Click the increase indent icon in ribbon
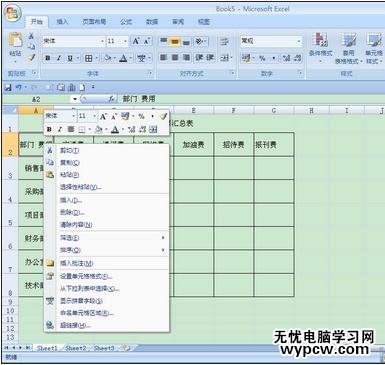This screenshot has height=365, width=385. (x=210, y=58)
